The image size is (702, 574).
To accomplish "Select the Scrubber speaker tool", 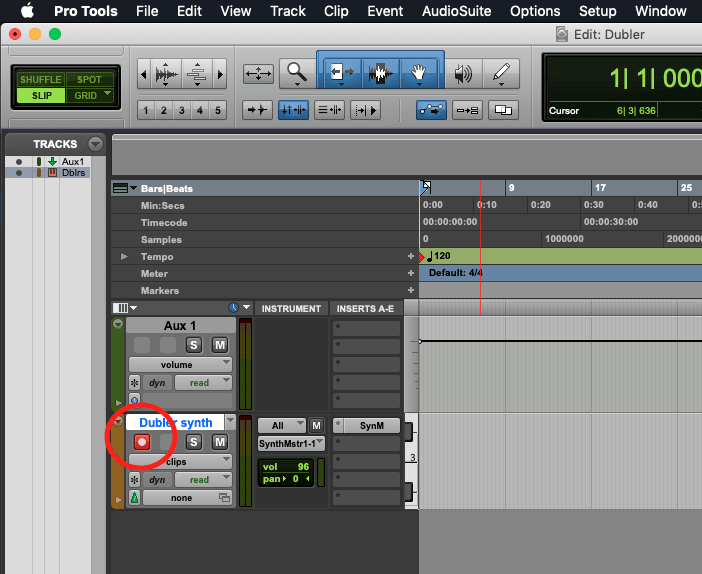I will point(463,73).
